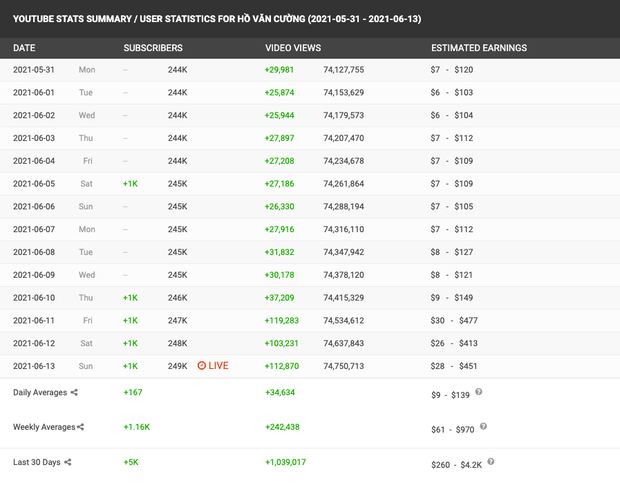Open the help icon next to $260 - $4.2K
The height and width of the screenshot is (483, 620).
489,461
